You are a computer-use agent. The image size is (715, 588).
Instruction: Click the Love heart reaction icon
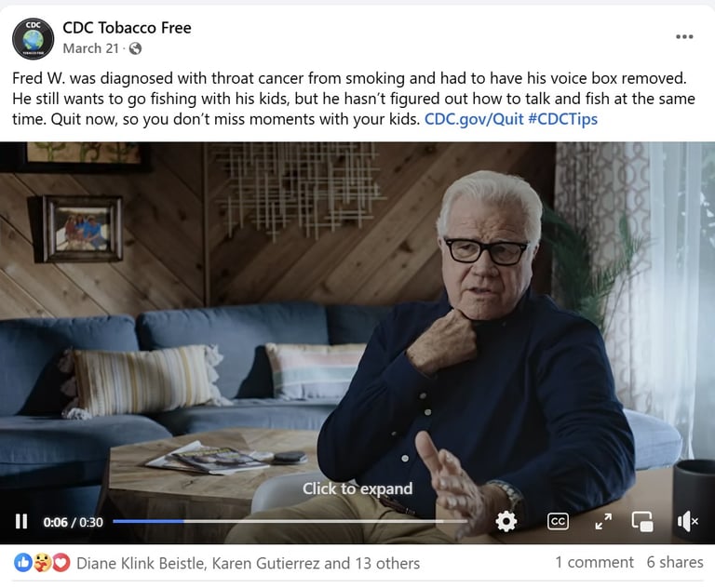tap(61, 563)
